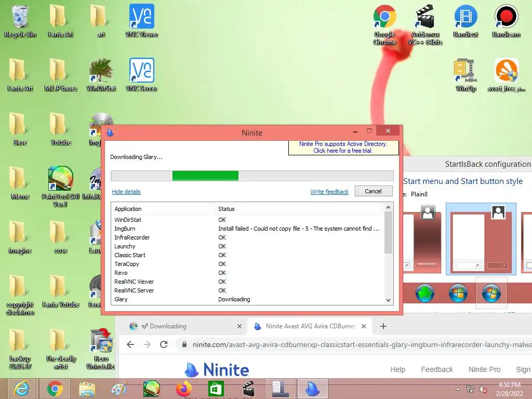Click down arrow on Ninite list scrollbar
The height and width of the screenshot is (399, 532).
pos(388,300)
